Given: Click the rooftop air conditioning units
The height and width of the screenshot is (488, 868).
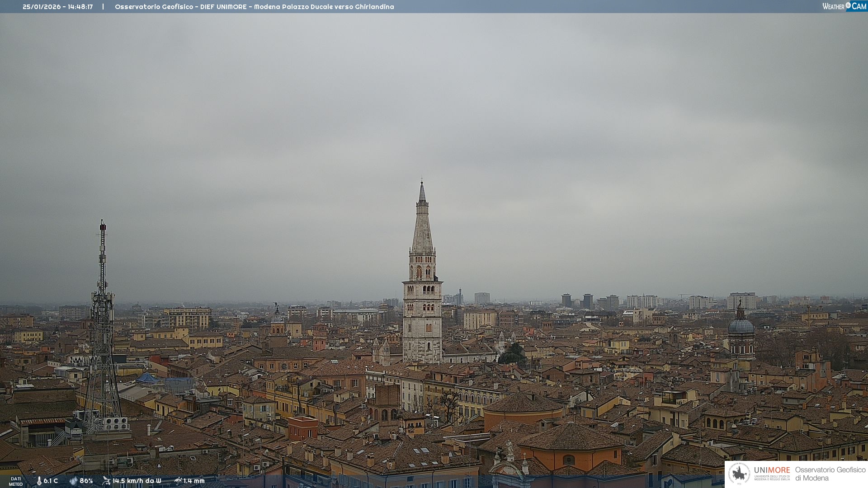Looking at the screenshot, I should 116,424.
